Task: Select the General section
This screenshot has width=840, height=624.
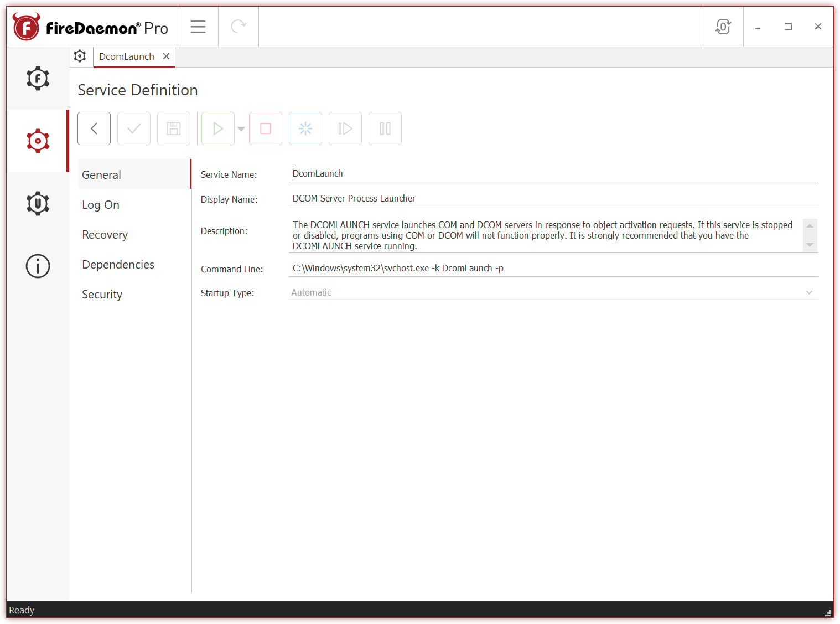Action: pyautogui.click(x=134, y=174)
